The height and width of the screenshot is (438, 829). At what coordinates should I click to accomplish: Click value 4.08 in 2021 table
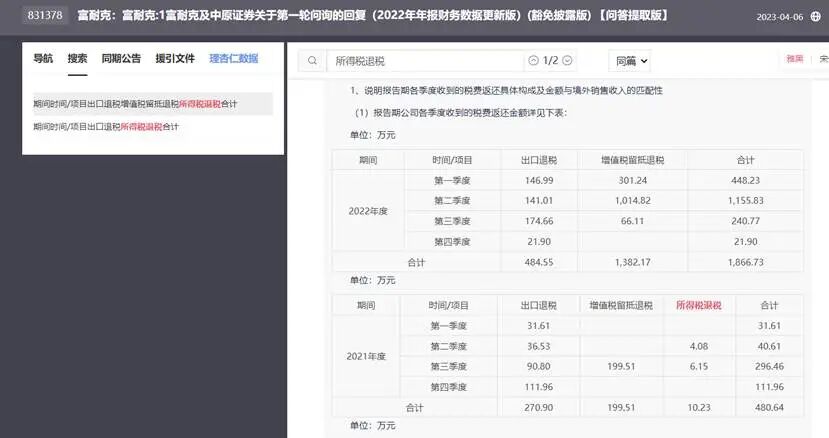pyautogui.click(x=698, y=346)
